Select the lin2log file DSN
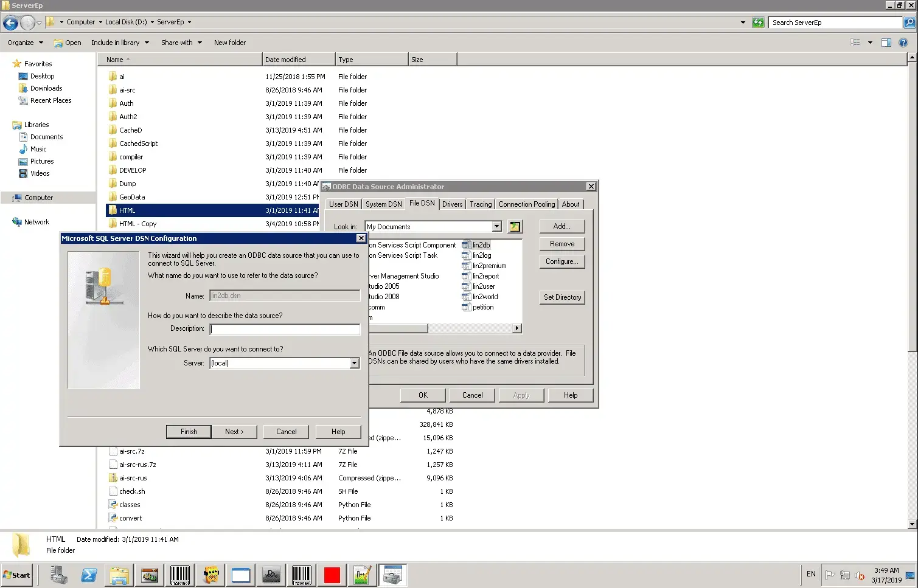The image size is (918, 588). (477, 255)
